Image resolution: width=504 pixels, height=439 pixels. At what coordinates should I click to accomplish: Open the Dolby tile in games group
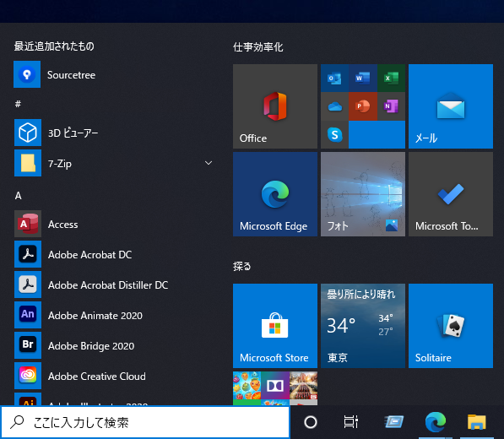pyautogui.click(x=275, y=386)
